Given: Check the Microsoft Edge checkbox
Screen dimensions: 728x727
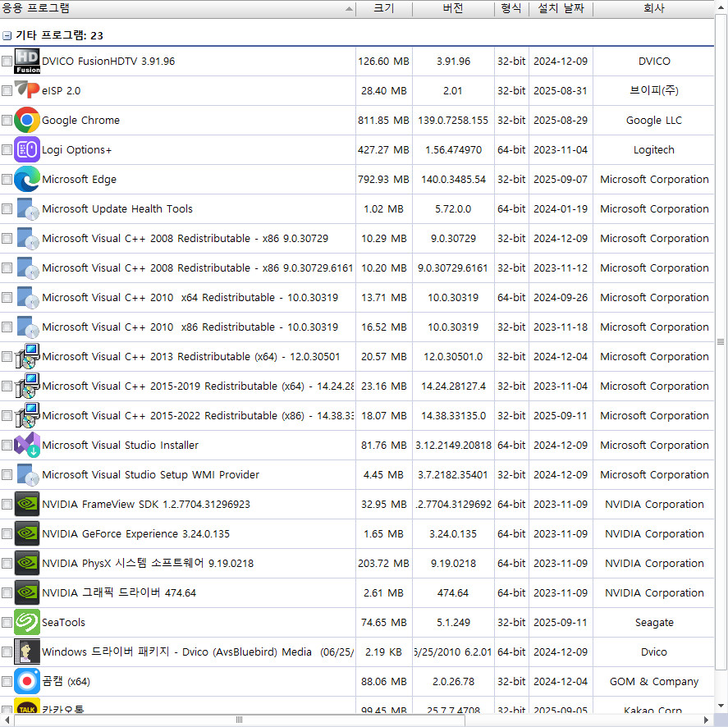Looking at the screenshot, I should click(x=7, y=179).
